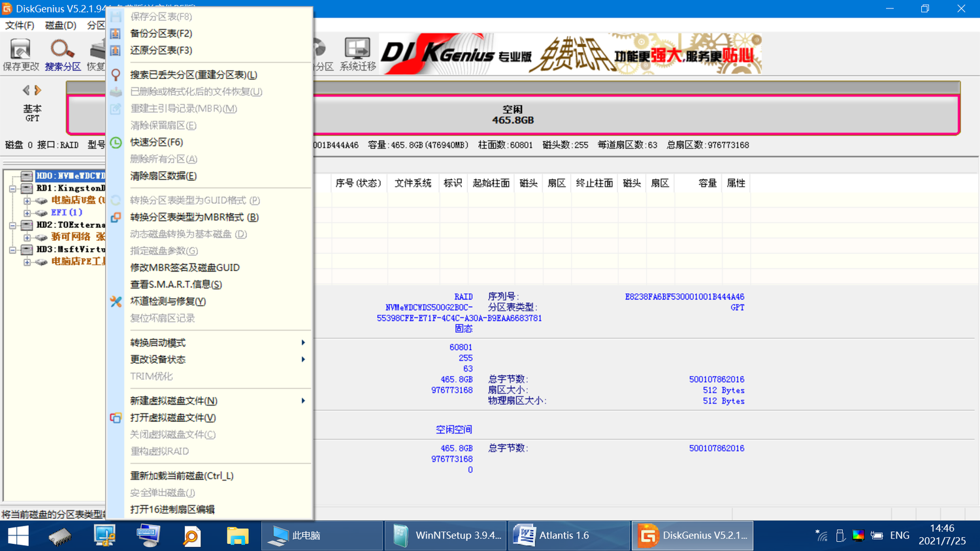Click the System Migration toolbar icon
Image resolution: width=980 pixels, height=551 pixels.
[357, 49]
